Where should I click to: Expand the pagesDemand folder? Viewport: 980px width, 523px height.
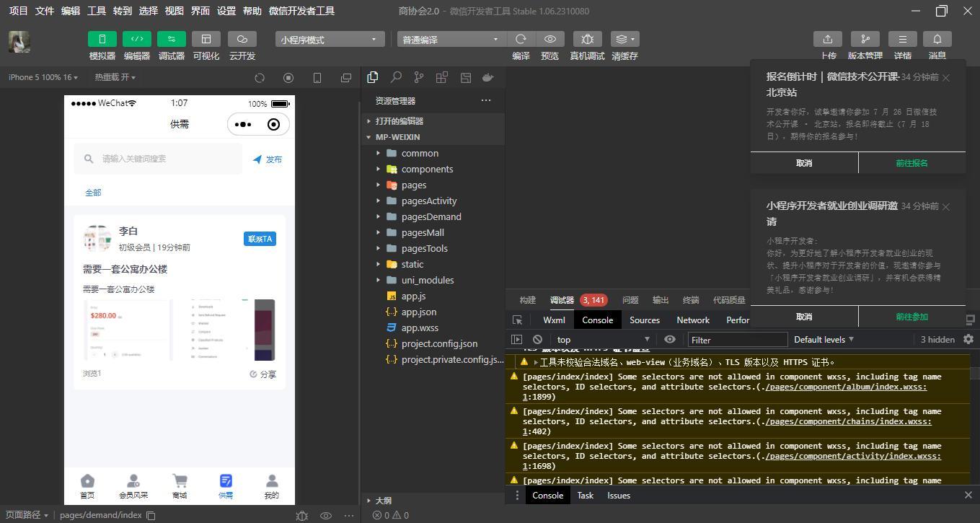pos(433,216)
